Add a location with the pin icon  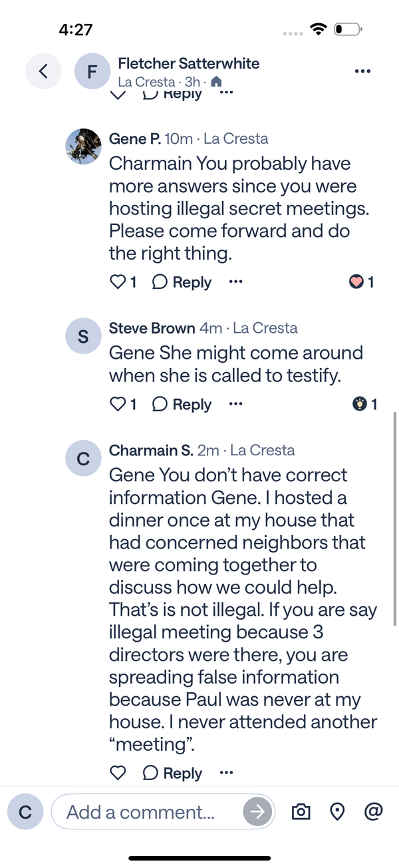point(337,812)
